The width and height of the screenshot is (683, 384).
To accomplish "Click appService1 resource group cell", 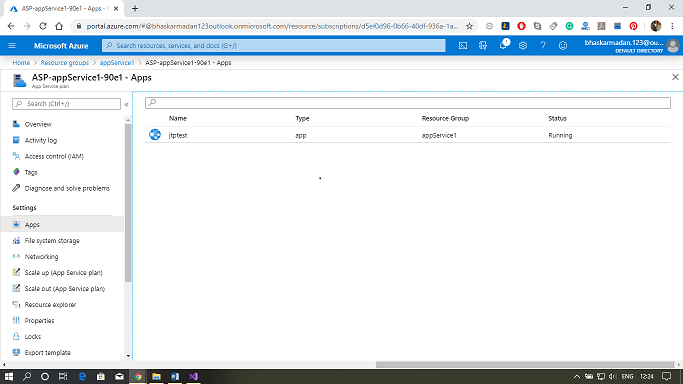I will click(x=439, y=135).
